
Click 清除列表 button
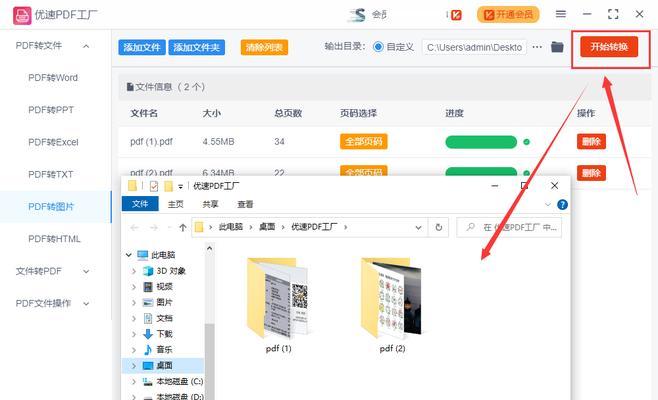pos(264,47)
